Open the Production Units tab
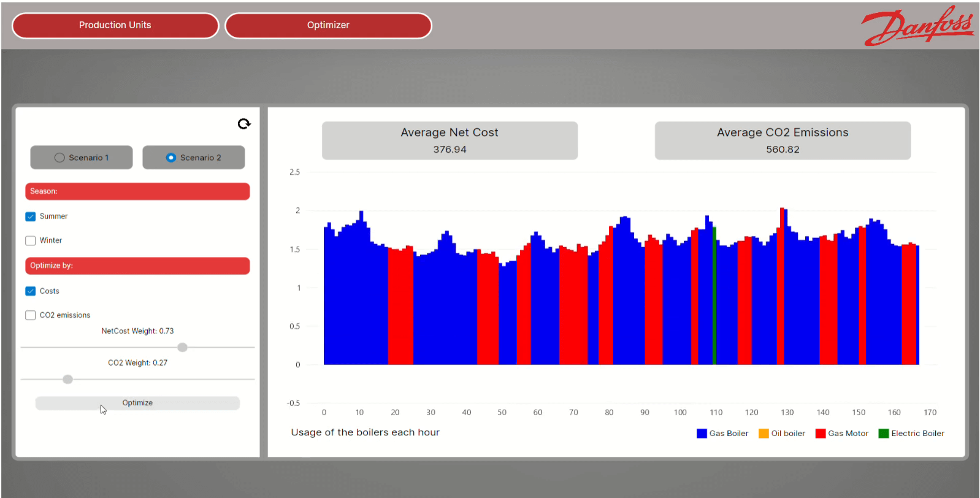This screenshot has height=498, width=980. tap(115, 26)
